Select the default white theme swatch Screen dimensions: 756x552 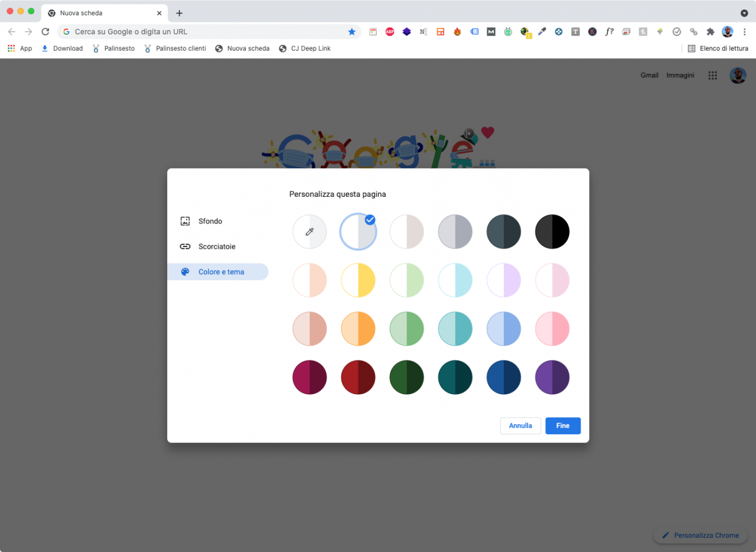pos(358,232)
